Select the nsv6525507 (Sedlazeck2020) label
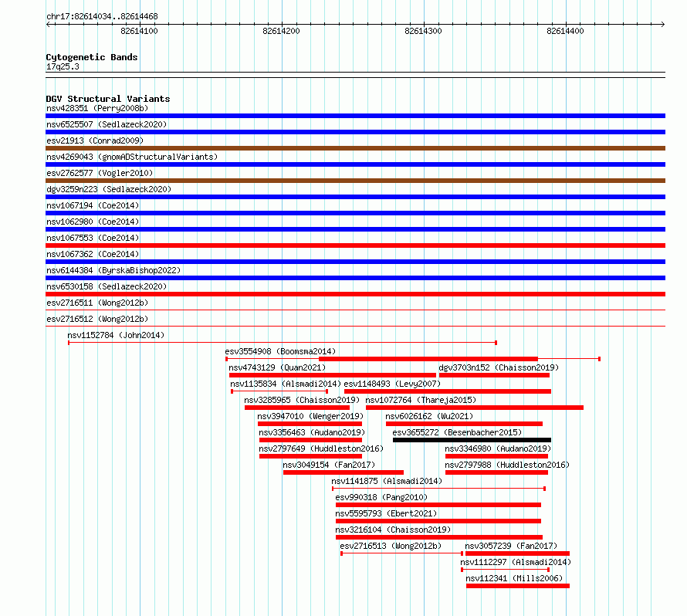The width and height of the screenshot is (687, 616). (107, 124)
